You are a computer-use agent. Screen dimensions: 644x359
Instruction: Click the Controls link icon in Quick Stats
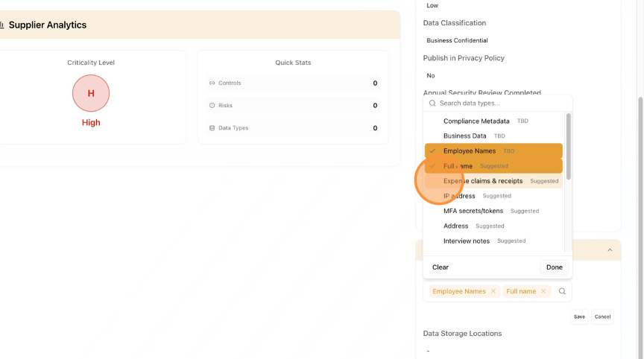212,83
